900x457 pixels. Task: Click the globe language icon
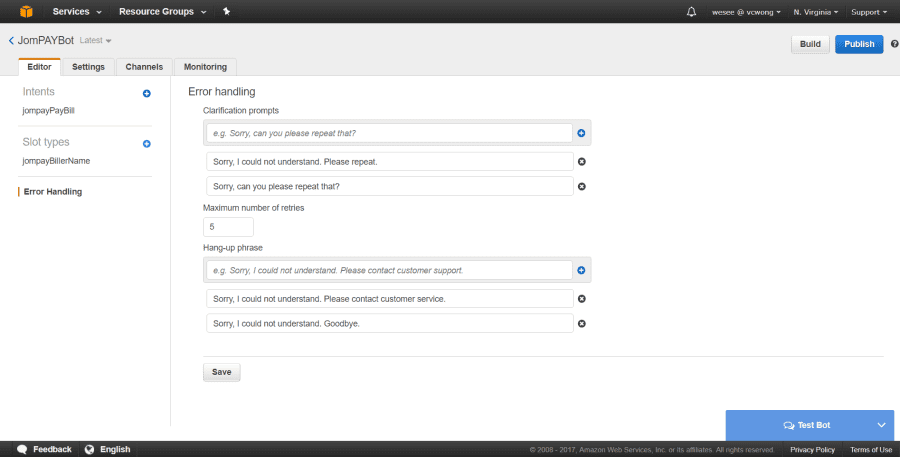pos(90,450)
